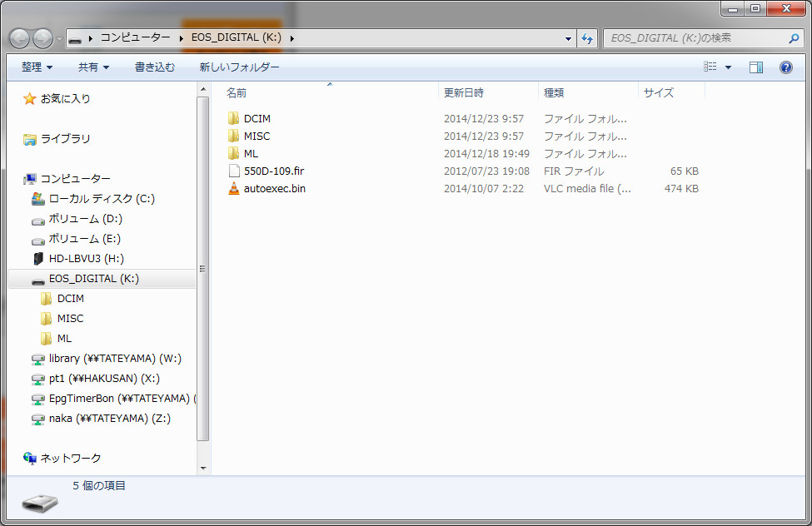The height and width of the screenshot is (526, 812).
Task: Go forward with the Forward arrow button
Action: (x=42, y=38)
